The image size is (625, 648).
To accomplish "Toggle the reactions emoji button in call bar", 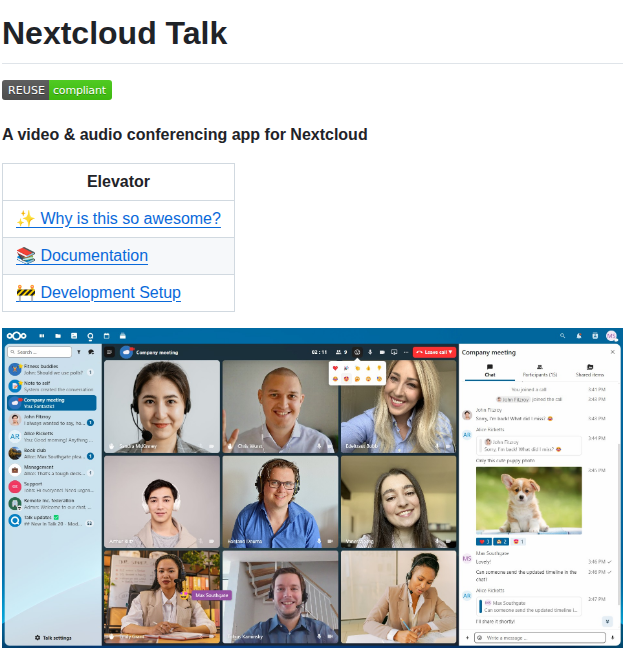I will coord(357,352).
